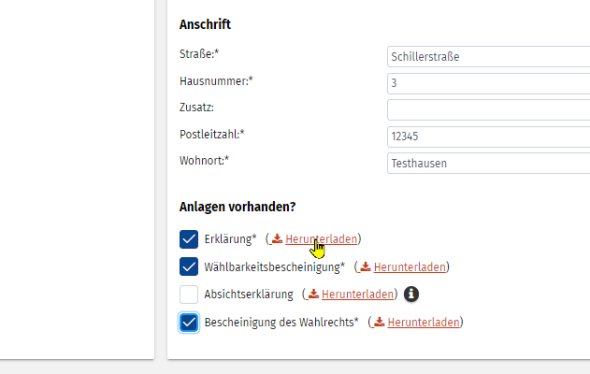Uncheck Bescheinigung des Wahlrechts checkbox
590x374 pixels.
(x=189, y=322)
